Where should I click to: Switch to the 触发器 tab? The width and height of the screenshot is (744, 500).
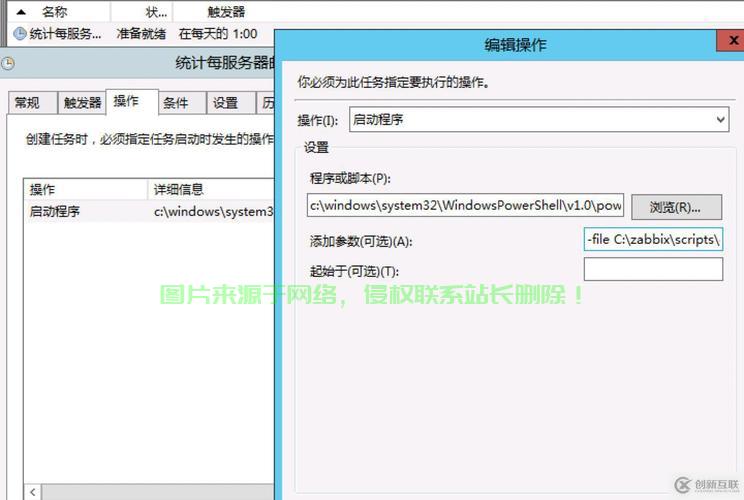point(82,103)
